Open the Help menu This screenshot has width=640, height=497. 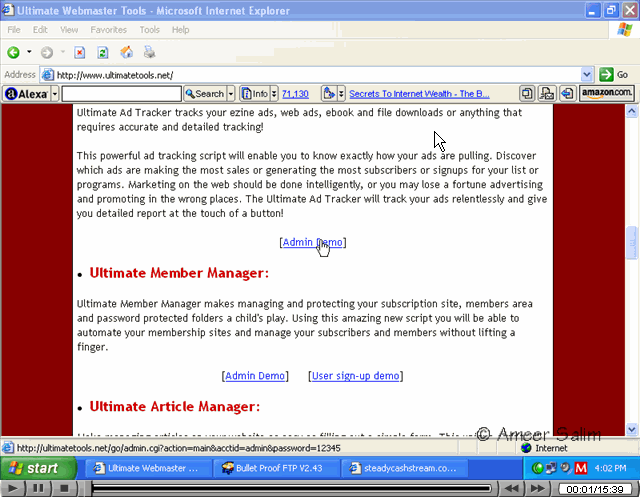[180, 30]
